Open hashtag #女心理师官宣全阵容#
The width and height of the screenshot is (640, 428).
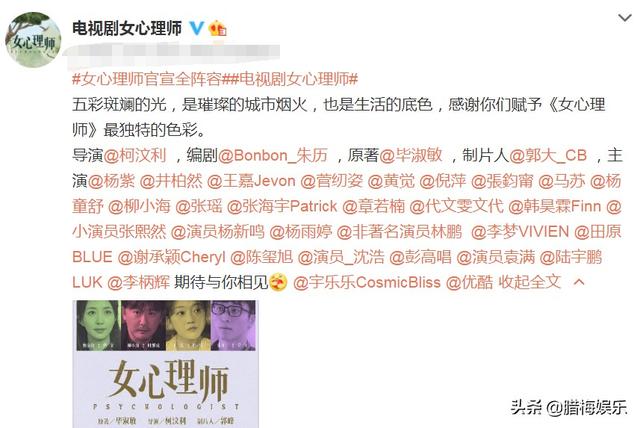click(x=147, y=79)
